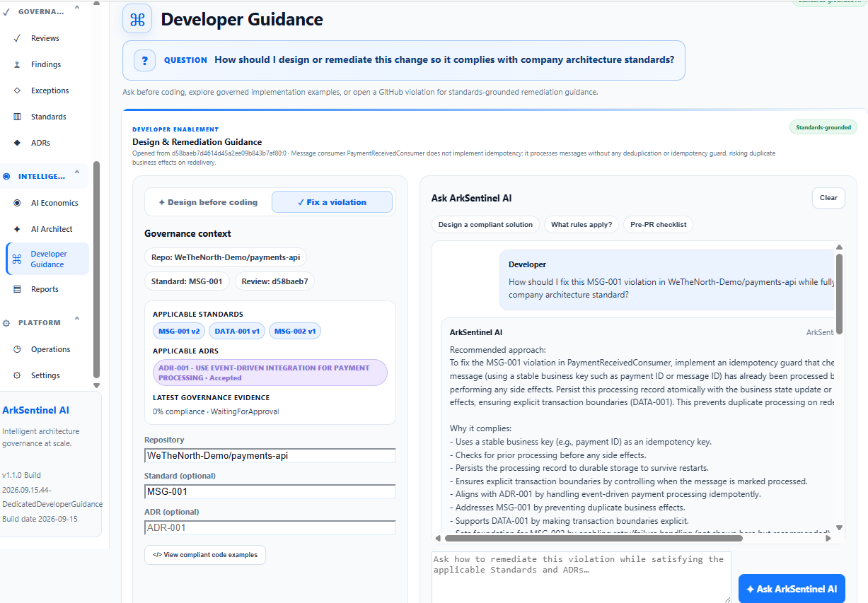Click the Standards columns icon
Screen dimensions: 868x603
(17, 117)
